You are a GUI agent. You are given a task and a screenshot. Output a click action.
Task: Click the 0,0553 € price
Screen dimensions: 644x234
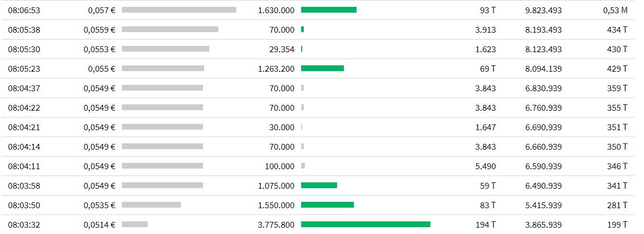click(x=99, y=50)
